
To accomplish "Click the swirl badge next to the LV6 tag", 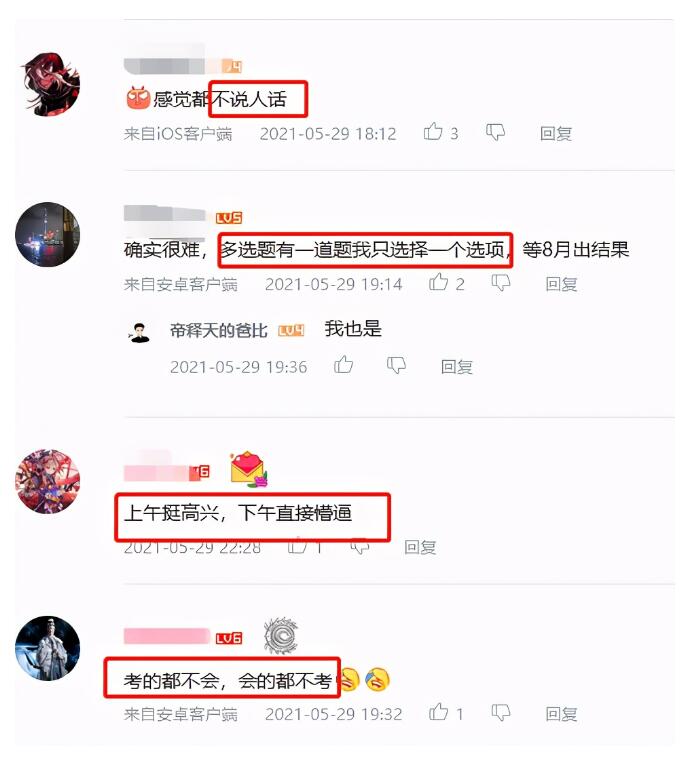I will (x=281, y=635).
